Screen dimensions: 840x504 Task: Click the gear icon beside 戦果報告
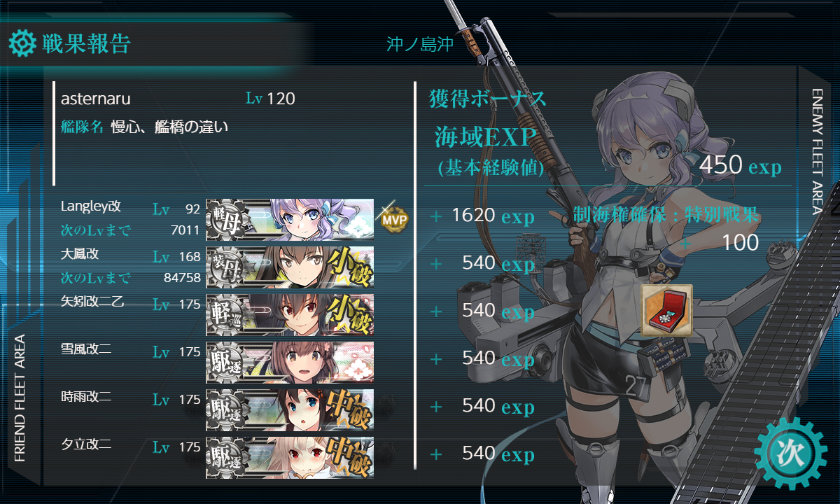tap(22, 43)
